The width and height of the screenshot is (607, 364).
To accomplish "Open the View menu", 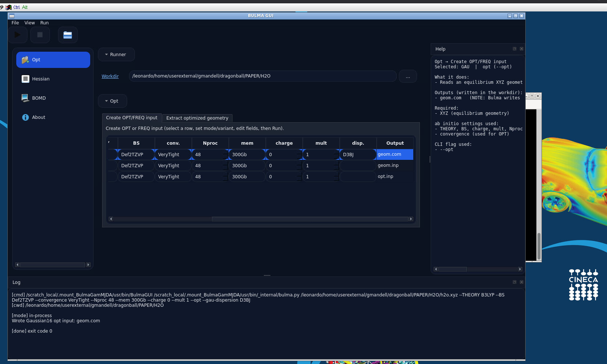I will click(30, 23).
